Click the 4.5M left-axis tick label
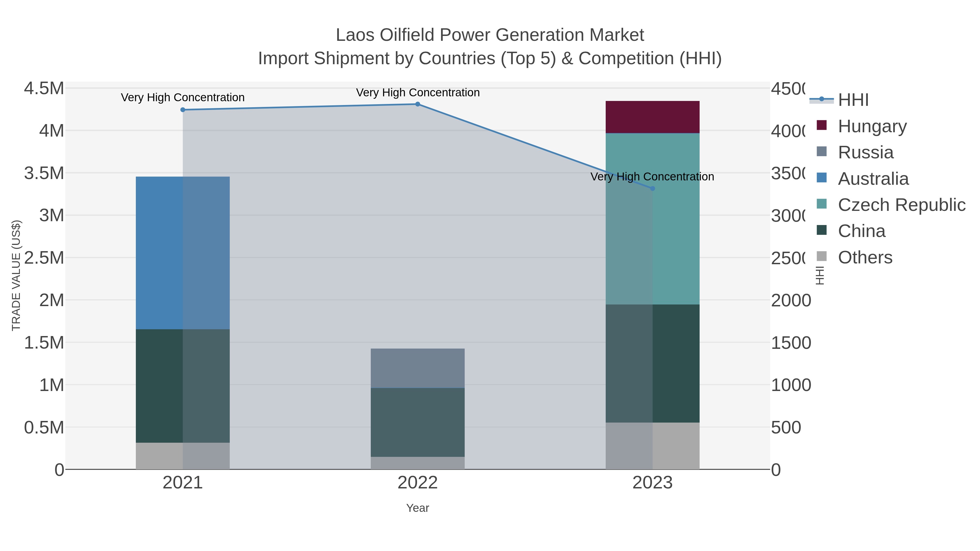The height and width of the screenshot is (551, 980). (44, 88)
